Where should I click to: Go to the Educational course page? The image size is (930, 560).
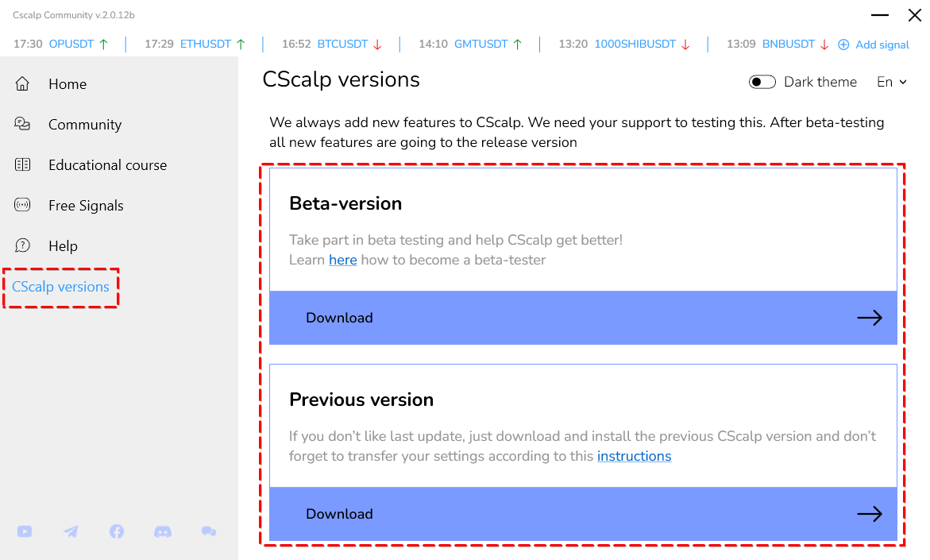tap(107, 164)
